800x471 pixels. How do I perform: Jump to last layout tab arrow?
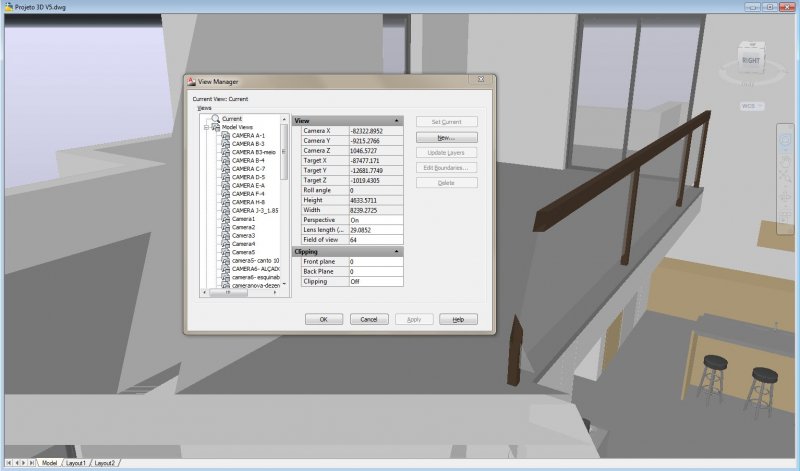[31, 463]
